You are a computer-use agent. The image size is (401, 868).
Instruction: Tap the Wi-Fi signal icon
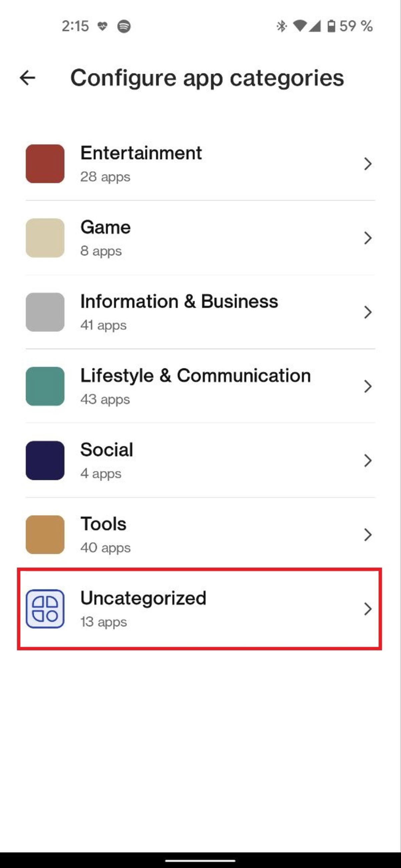point(299,26)
